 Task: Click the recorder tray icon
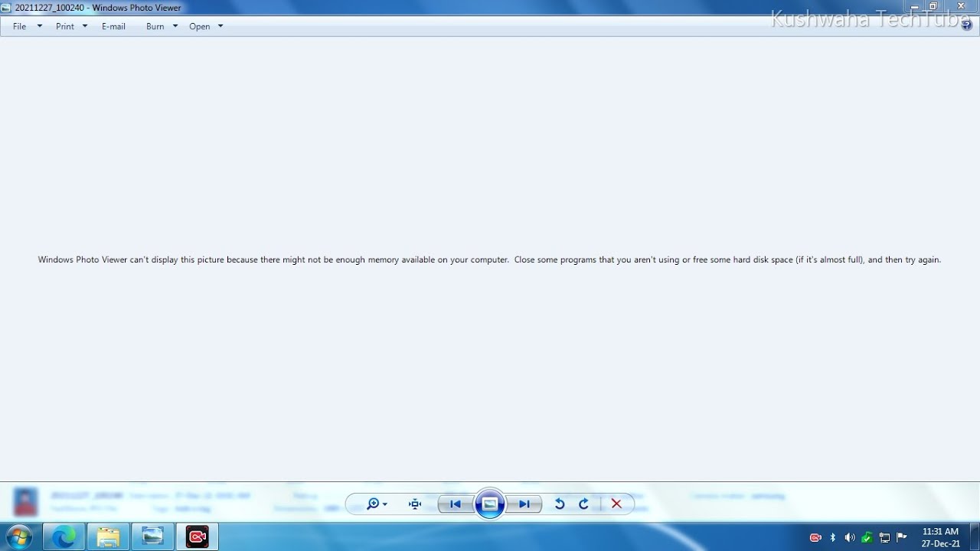(x=815, y=537)
